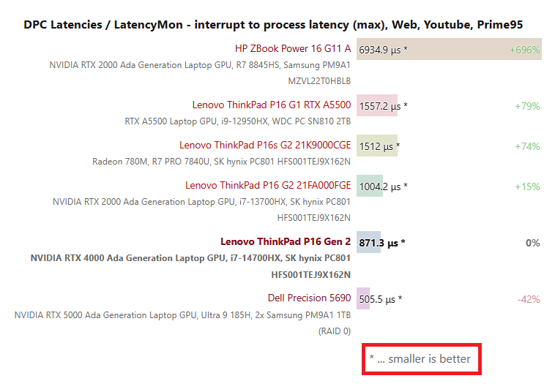Click the 0% reference value
Viewport: 555px width, 392px height.
click(x=533, y=243)
